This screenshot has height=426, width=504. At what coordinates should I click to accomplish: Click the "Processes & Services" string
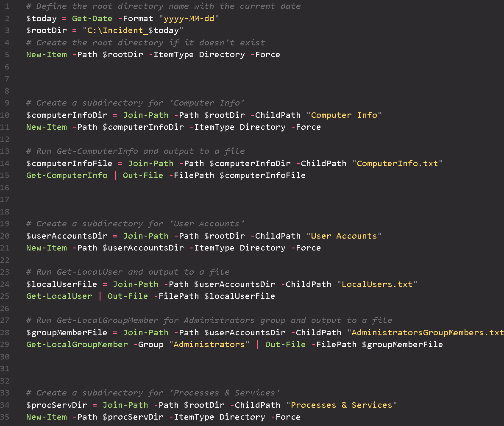[341, 405]
